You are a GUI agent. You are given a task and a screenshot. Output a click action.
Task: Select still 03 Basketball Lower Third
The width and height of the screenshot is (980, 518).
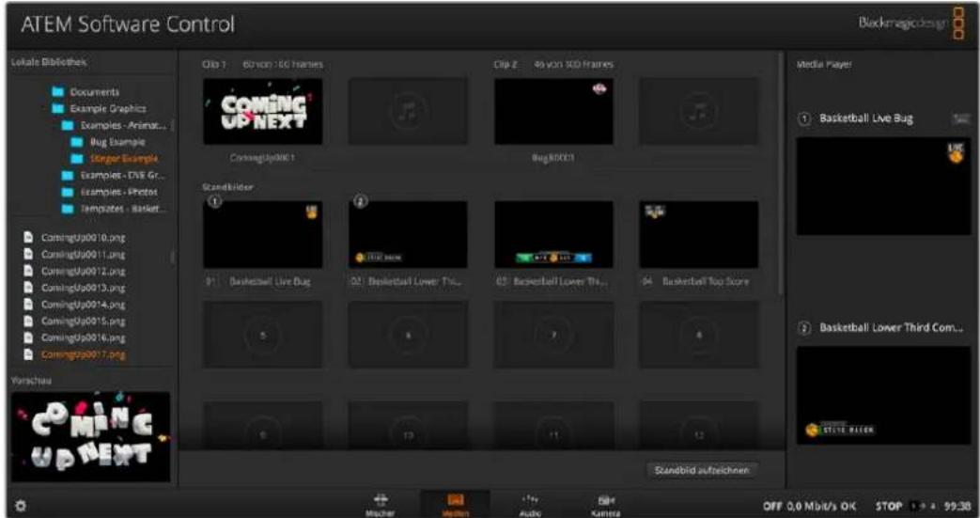553,235
